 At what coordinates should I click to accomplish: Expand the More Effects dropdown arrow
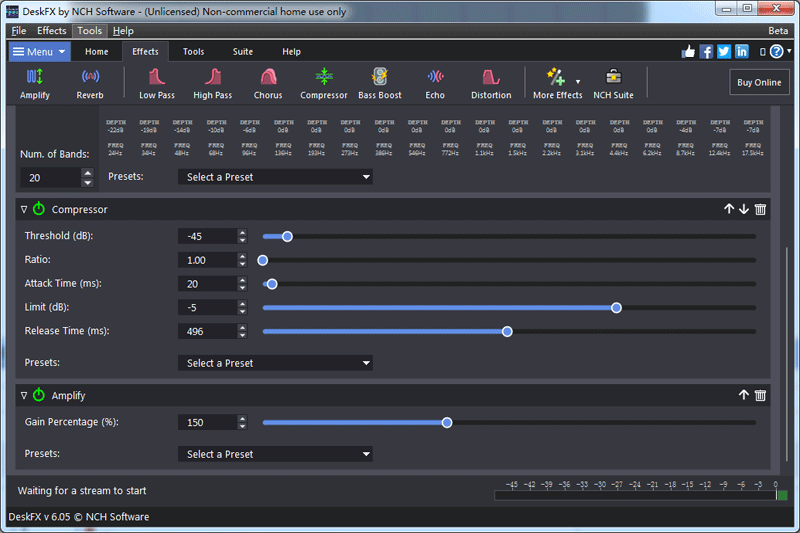[578, 82]
